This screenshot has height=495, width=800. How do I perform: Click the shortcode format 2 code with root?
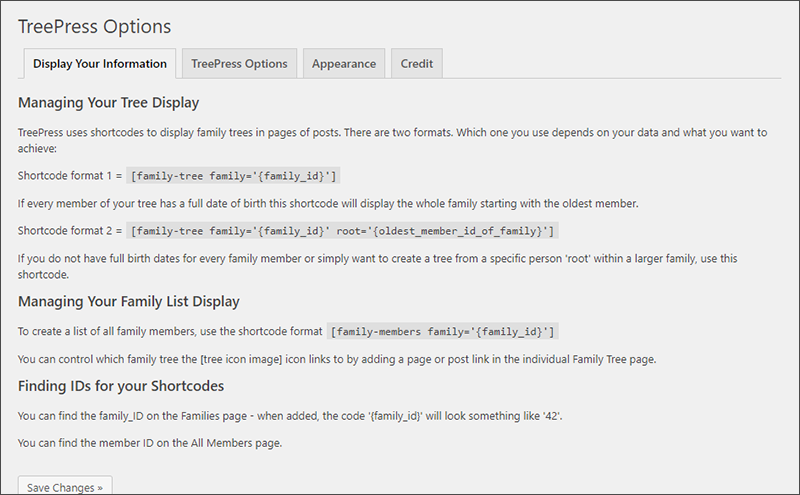(342, 231)
